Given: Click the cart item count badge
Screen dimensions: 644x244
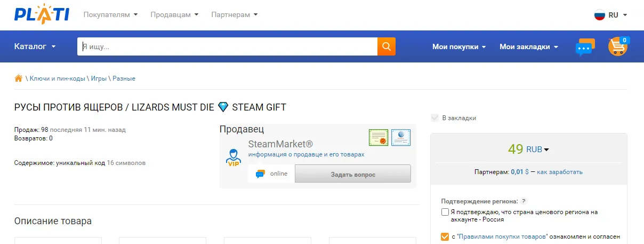Looking at the screenshot, I should 624,40.
